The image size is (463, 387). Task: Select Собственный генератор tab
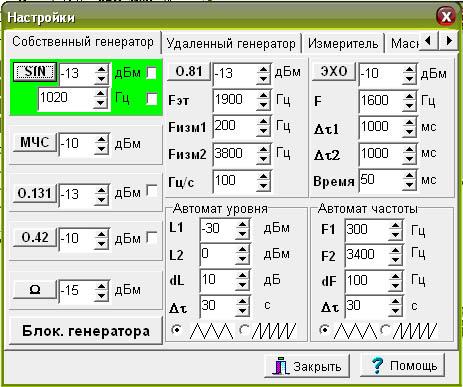point(83,42)
